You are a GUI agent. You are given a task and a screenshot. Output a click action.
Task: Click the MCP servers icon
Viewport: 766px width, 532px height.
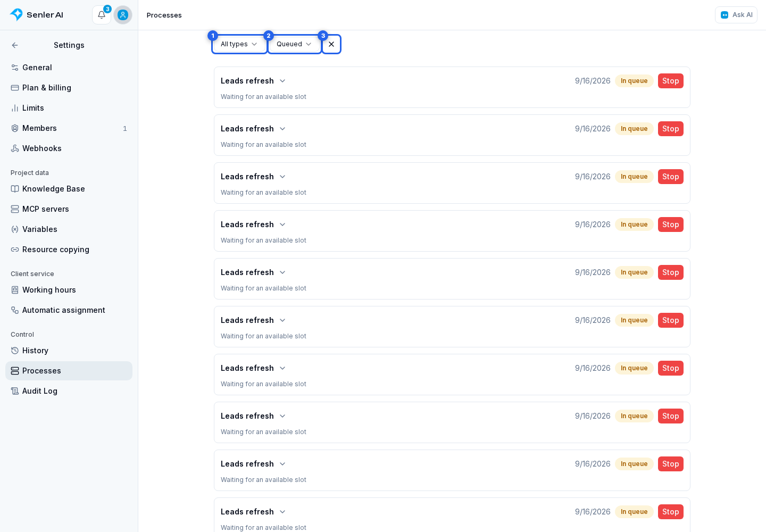[x=15, y=209]
